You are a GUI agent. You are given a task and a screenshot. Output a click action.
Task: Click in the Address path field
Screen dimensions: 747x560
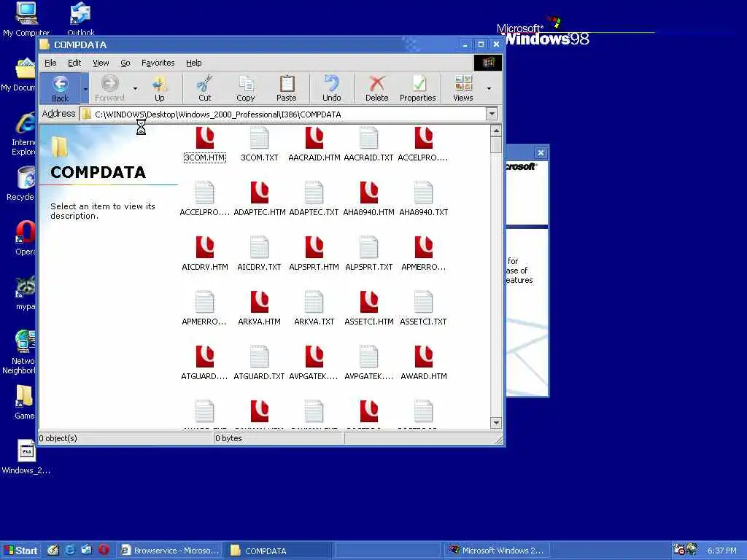point(284,114)
